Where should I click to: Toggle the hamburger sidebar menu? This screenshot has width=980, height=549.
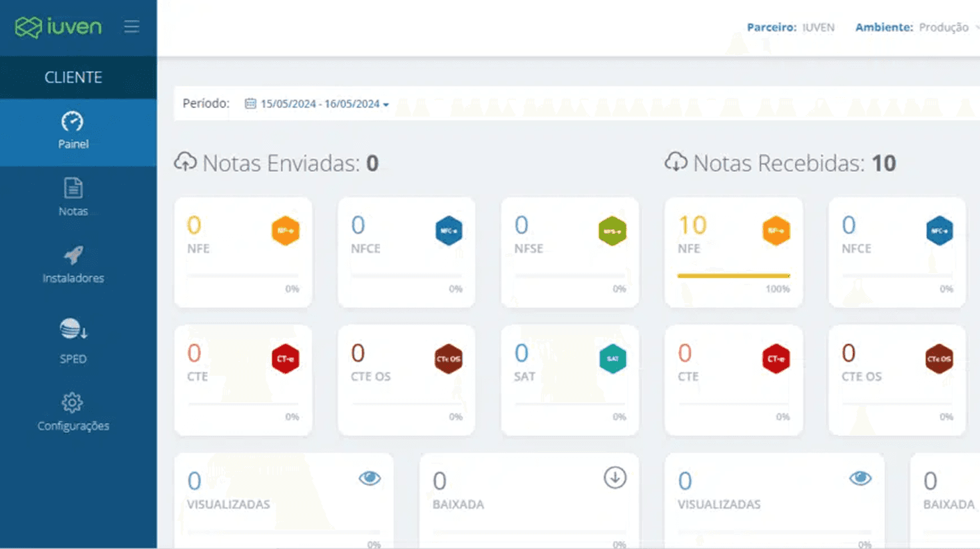tap(131, 27)
